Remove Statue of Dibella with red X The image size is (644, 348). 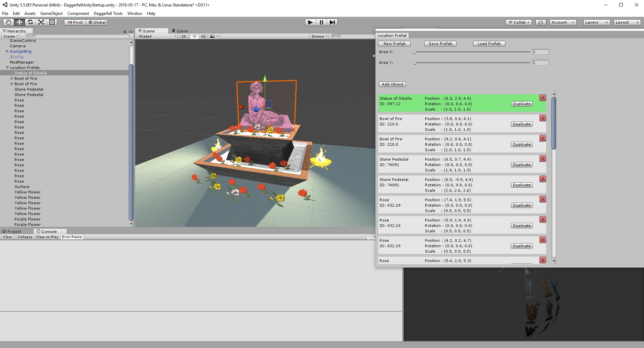pyautogui.click(x=543, y=98)
